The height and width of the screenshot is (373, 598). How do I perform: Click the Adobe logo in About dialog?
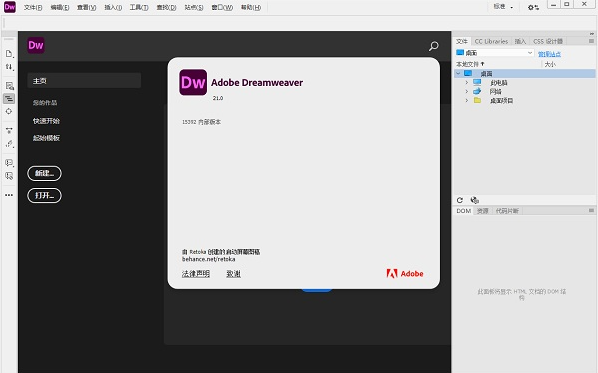(405, 273)
